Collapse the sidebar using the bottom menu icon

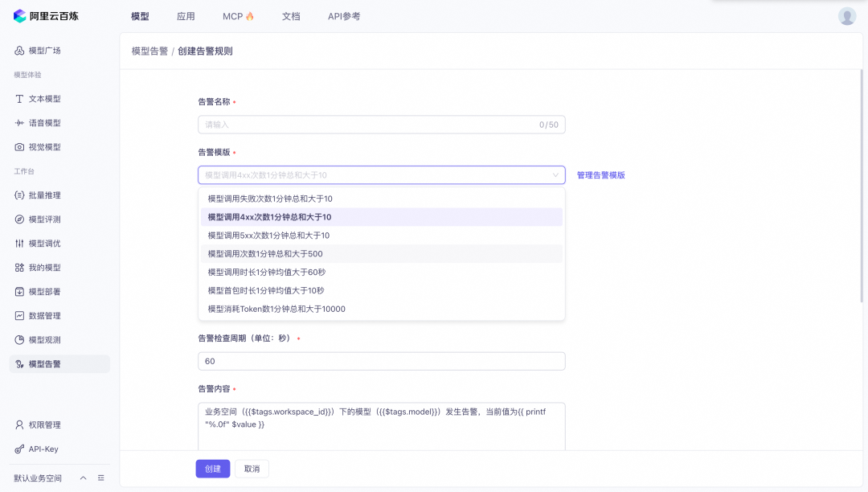pyautogui.click(x=101, y=478)
